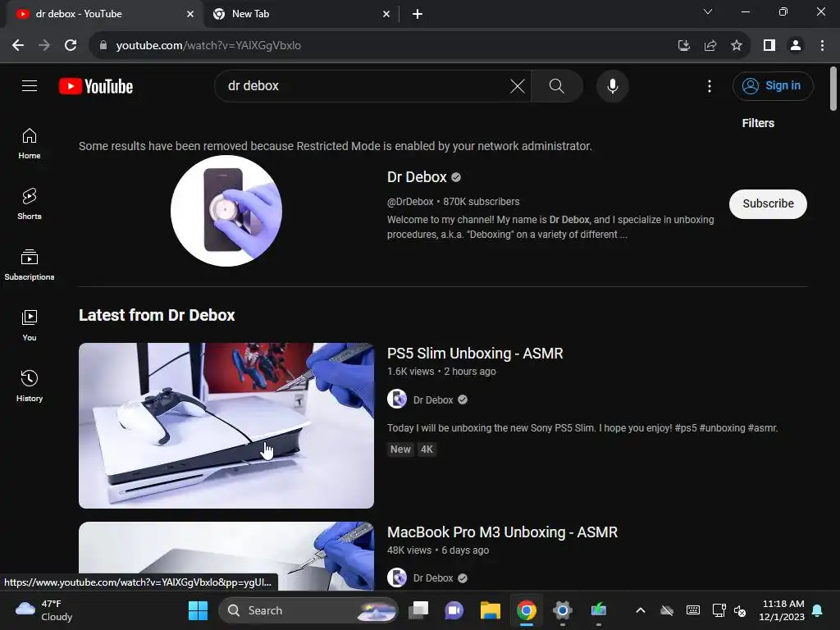Close the dr debox YouTube tab
The height and width of the screenshot is (630, 840).
point(190,14)
